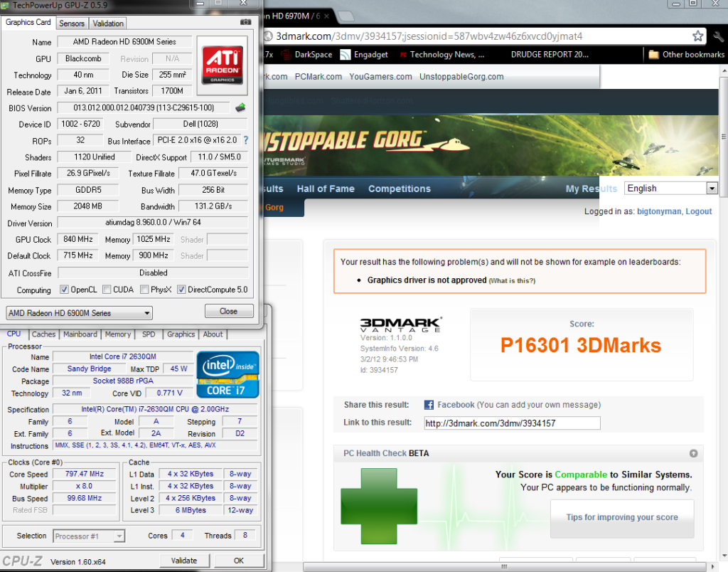Image resolution: width=728 pixels, height=572 pixels.
Task: Click 'What is this?' link
Action: pos(512,280)
